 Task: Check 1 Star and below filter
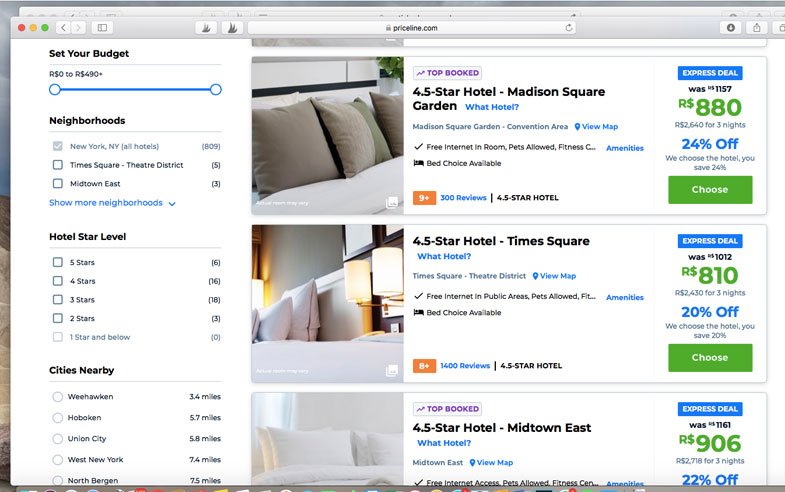[x=58, y=337]
